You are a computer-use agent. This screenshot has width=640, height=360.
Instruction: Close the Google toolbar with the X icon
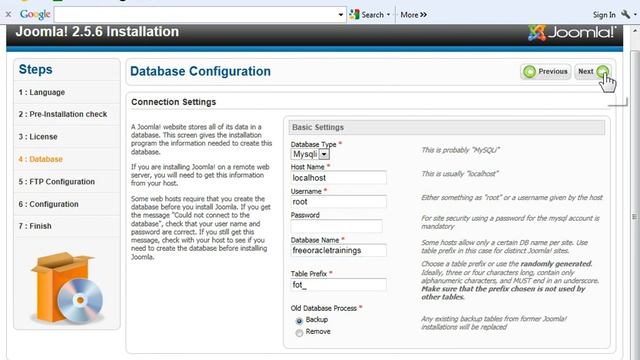8,14
